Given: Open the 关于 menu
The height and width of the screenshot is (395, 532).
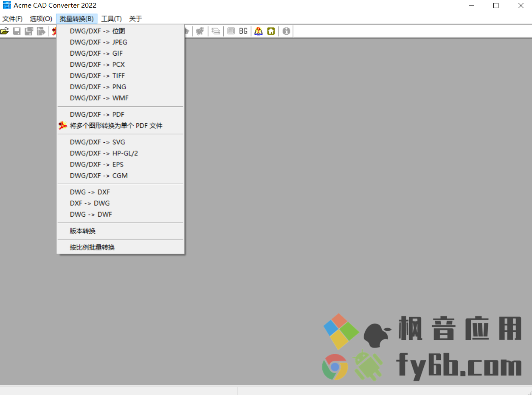Looking at the screenshot, I should click(x=135, y=19).
